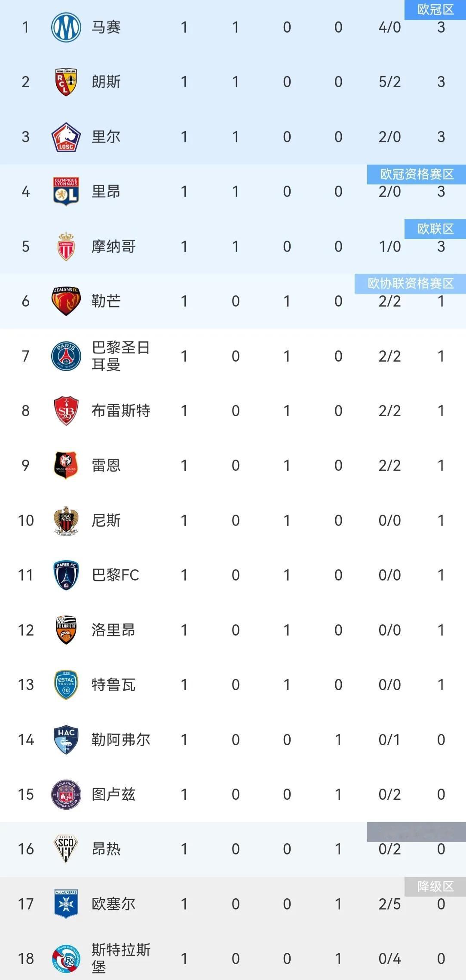Click the 欧冠资格赛区 zone label
Viewport: 466px width, 980px height.
click(x=417, y=174)
